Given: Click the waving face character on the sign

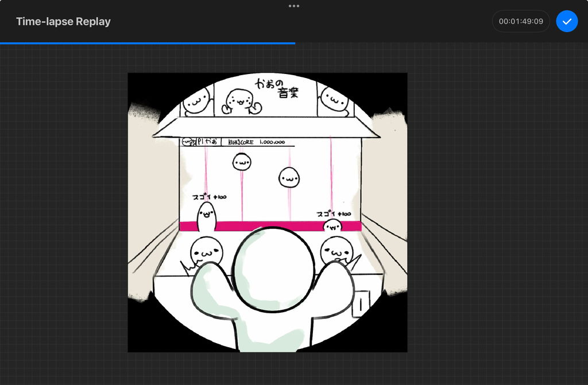Looking at the screenshot, I should 239,102.
